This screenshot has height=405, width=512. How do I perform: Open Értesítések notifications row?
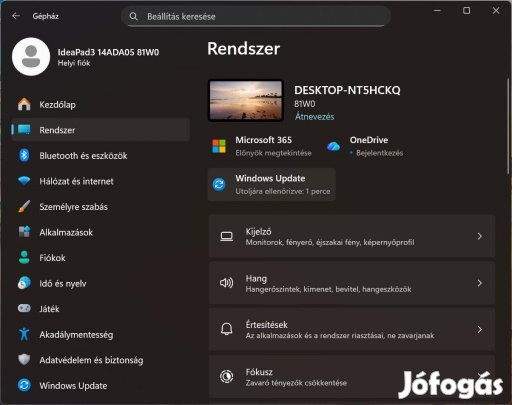pyautogui.click(x=352, y=329)
